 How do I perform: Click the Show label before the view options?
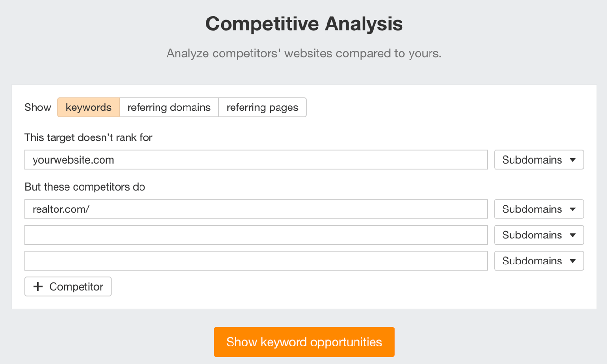click(37, 107)
